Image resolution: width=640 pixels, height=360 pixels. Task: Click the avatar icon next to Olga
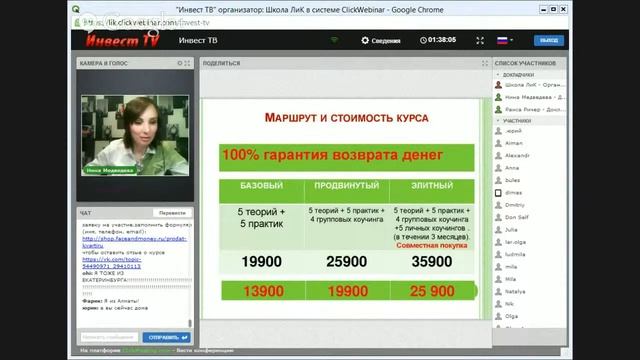pos(498,316)
